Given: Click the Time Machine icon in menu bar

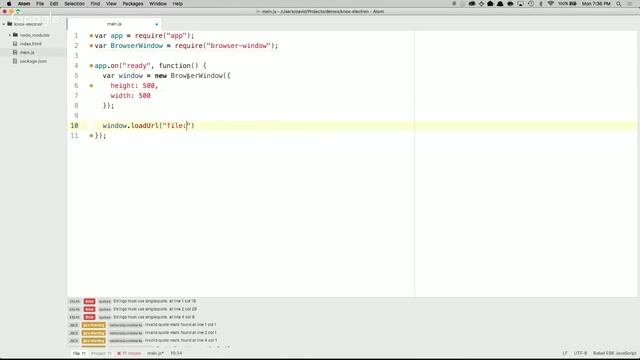Looking at the screenshot, I should tap(531, 4).
